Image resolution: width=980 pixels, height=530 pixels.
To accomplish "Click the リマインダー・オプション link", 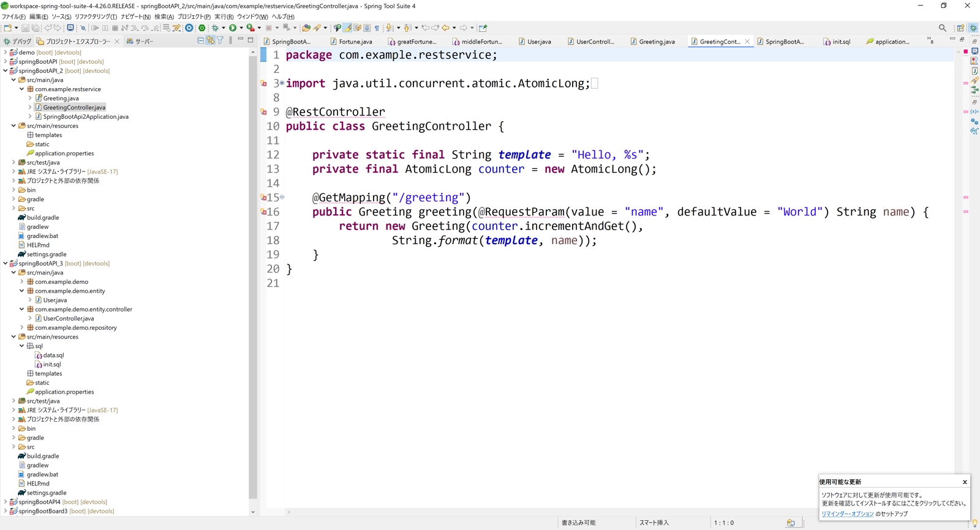I will coord(847,514).
